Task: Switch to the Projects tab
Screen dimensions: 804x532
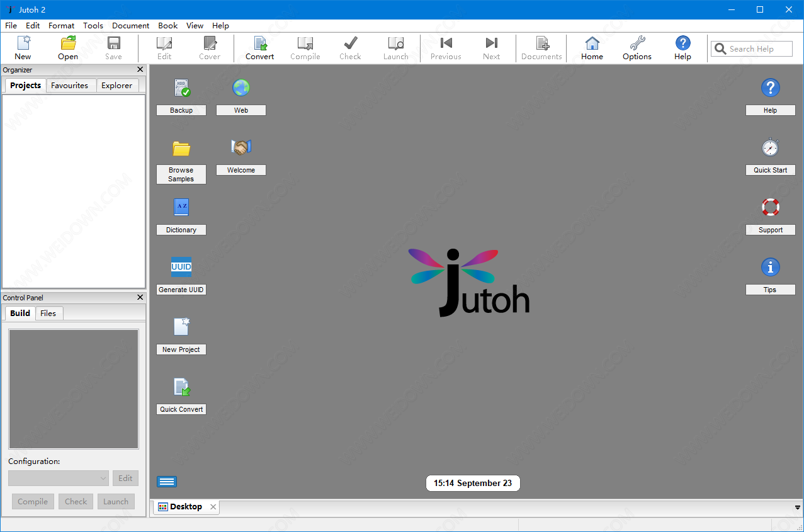Action: pyautogui.click(x=26, y=86)
